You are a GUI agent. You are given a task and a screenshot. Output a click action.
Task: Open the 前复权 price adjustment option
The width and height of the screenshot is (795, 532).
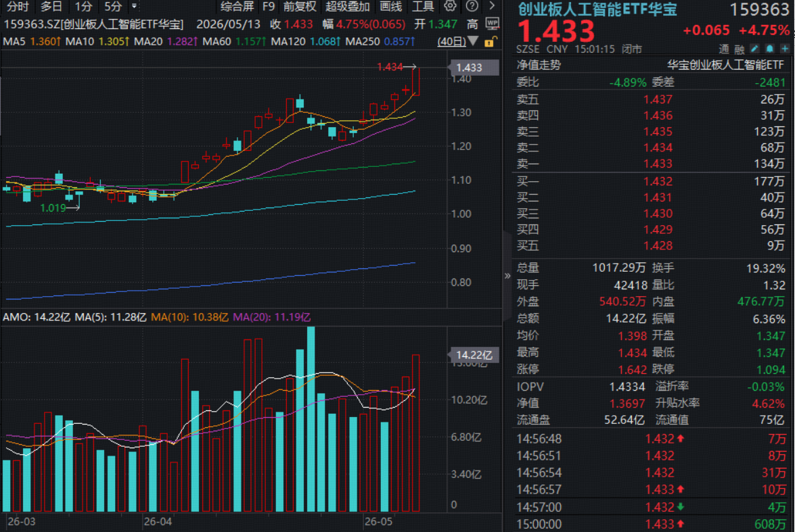(x=300, y=7)
